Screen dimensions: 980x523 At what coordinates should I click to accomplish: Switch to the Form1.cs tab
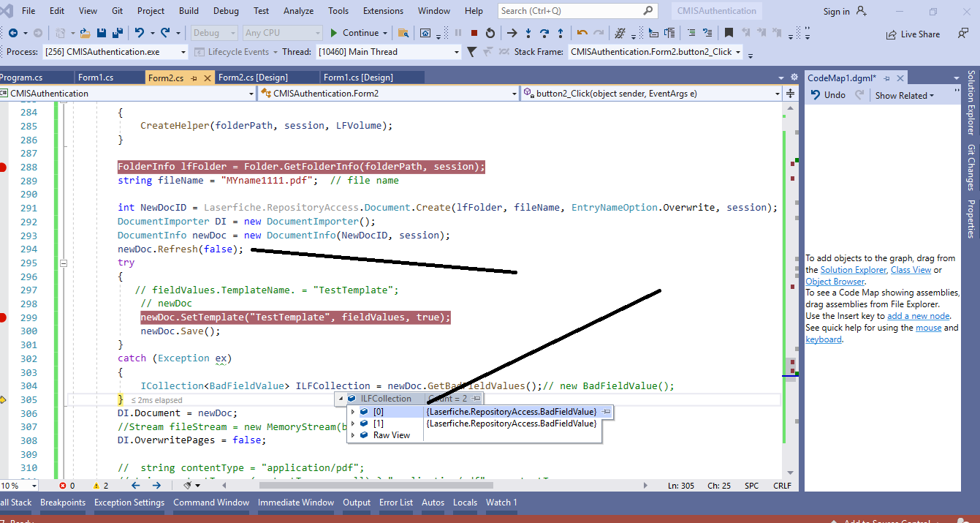pyautogui.click(x=95, y=78)
